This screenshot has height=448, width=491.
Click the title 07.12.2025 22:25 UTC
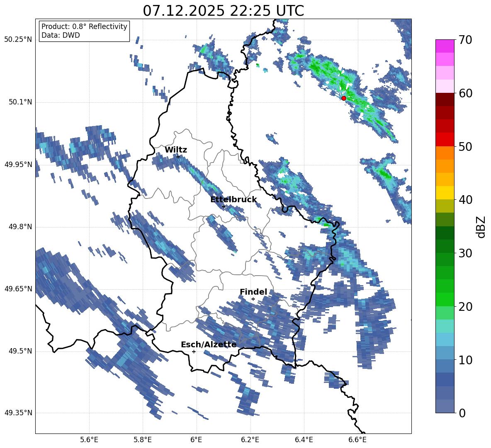coord(223,11)
